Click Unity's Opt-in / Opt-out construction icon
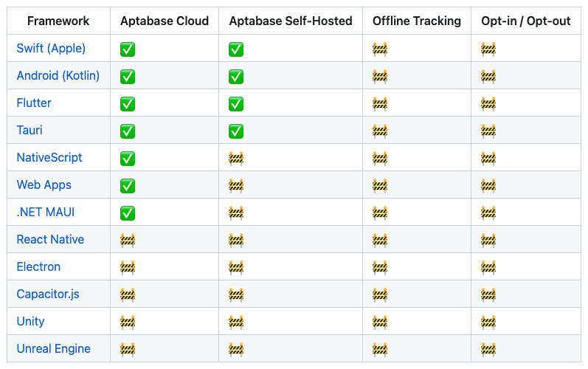 [x=488, y=323]
